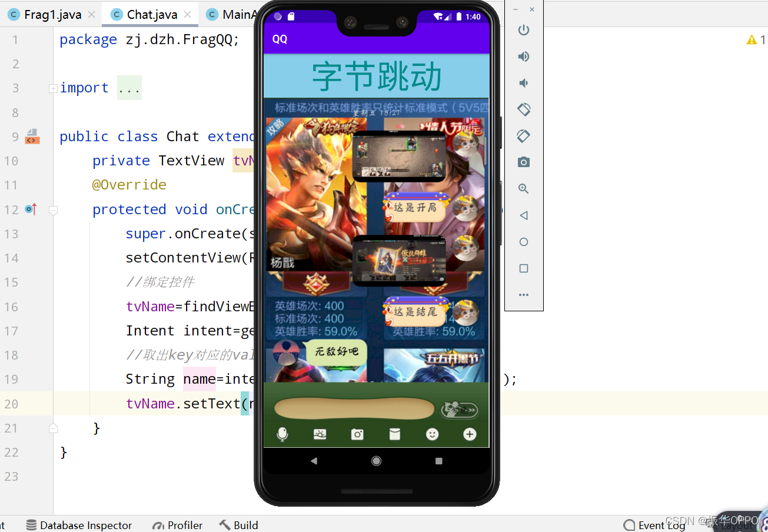Click the tvName variable on line 20
Image resolution: width=768 pixels, height=532 pixels.
click(150, 404)
